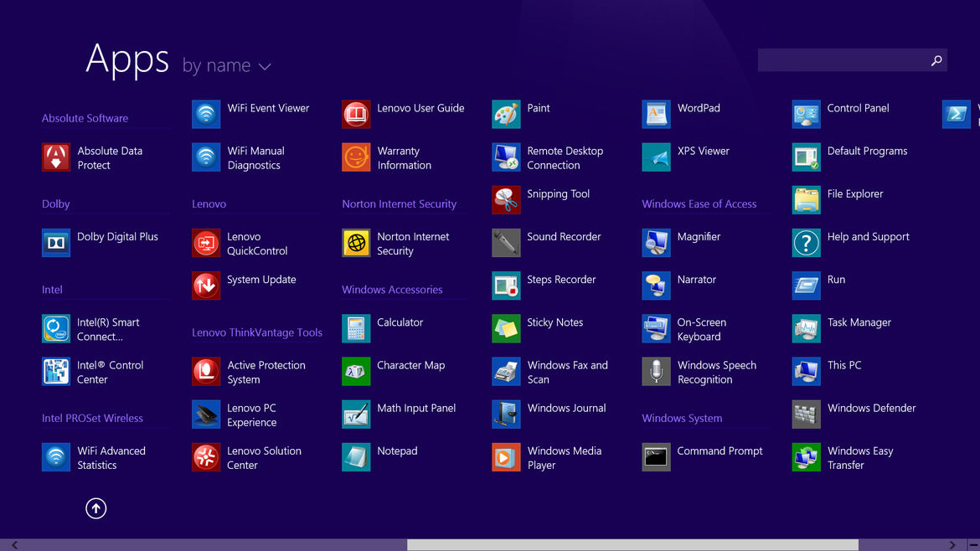Screen dimensions: 980x551
Task: Launch Windows Media Player icon
Action: (x=506, y=457)
